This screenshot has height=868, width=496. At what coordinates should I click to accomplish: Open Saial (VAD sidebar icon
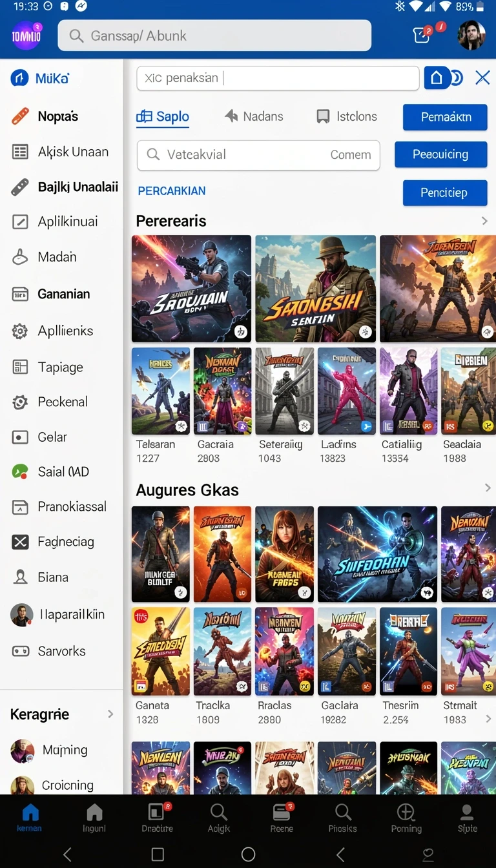tap(20, 472)
